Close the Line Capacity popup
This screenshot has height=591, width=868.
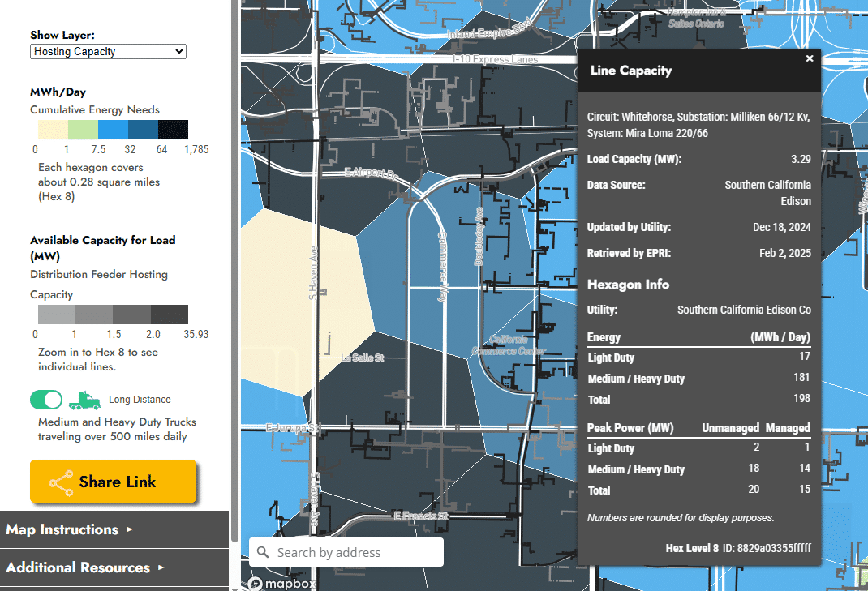pyautogui.click(x=809, y=58)
